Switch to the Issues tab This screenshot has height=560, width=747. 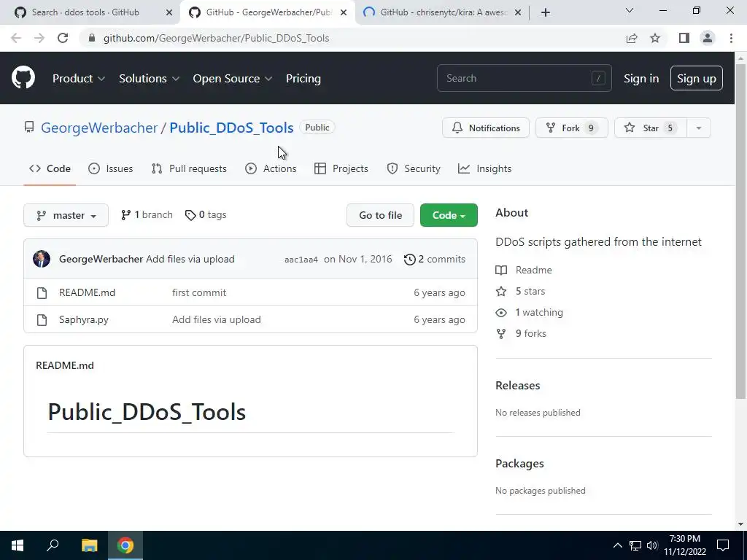[111, 168]
